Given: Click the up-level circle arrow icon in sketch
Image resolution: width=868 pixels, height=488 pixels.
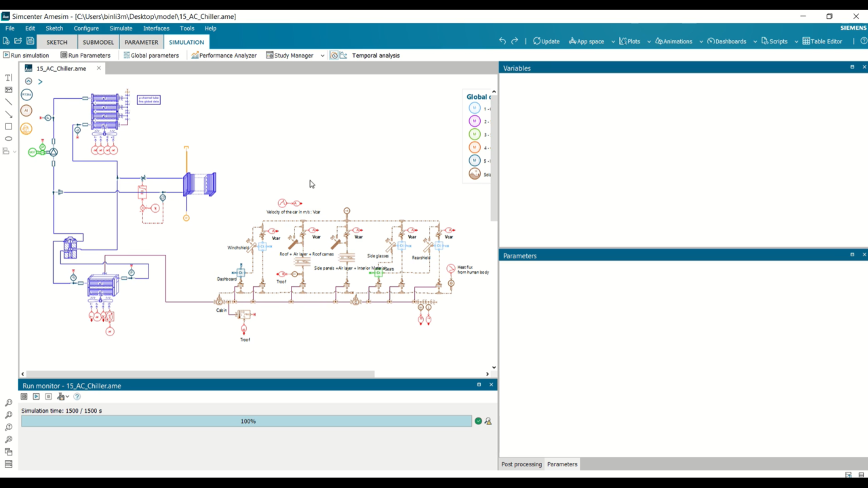Looking at the screenshot, I should coord(28,81).
